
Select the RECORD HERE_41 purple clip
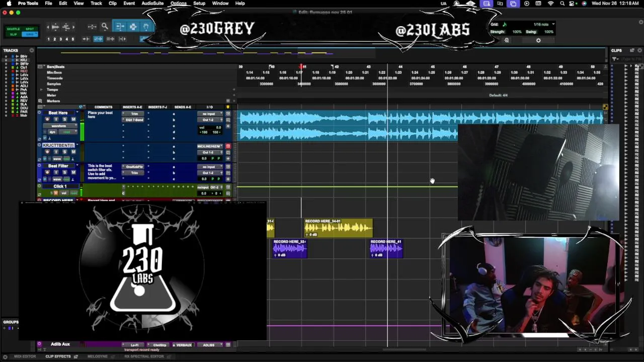coord(386,249)
